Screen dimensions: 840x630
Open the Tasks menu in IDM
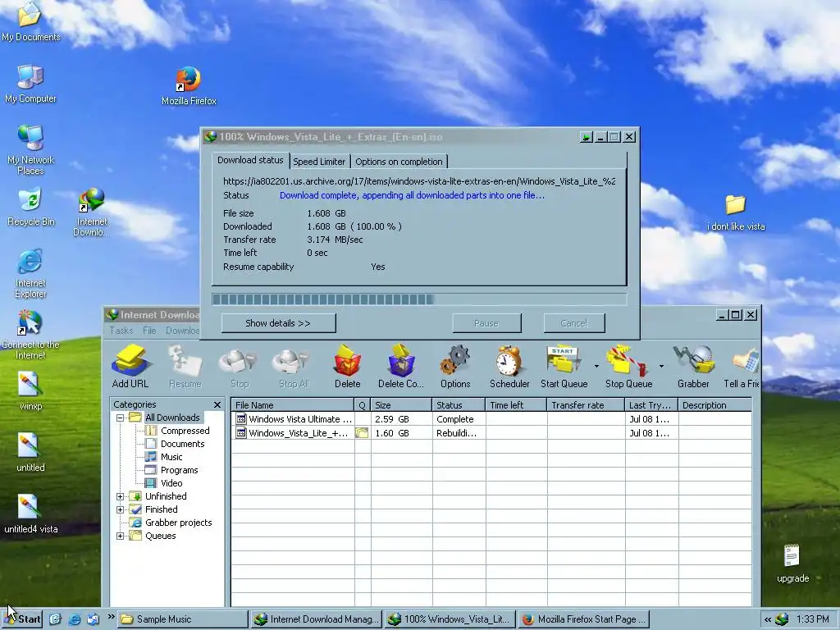coord(121,331)
